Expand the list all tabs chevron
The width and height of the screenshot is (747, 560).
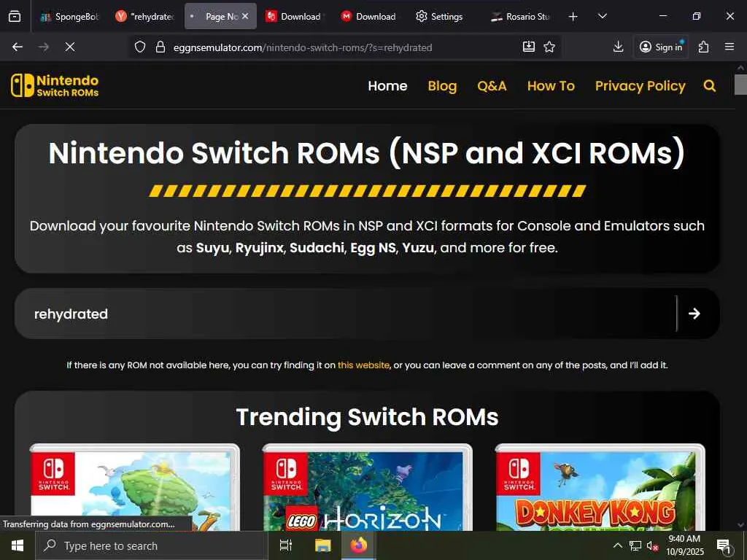tap(603, 17)
